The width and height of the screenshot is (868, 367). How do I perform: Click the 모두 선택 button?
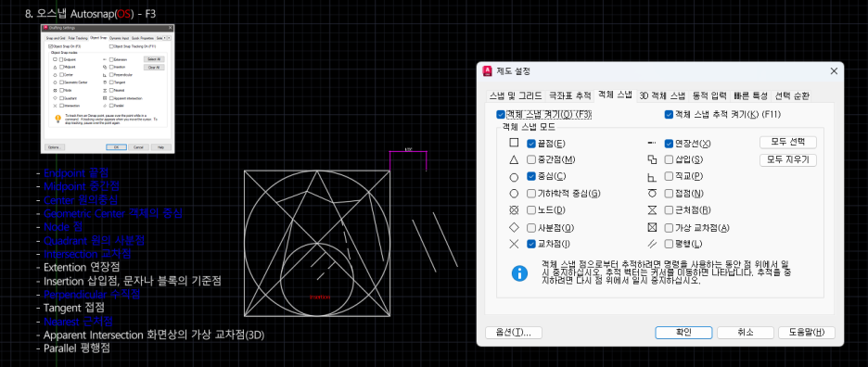point(787,143)
